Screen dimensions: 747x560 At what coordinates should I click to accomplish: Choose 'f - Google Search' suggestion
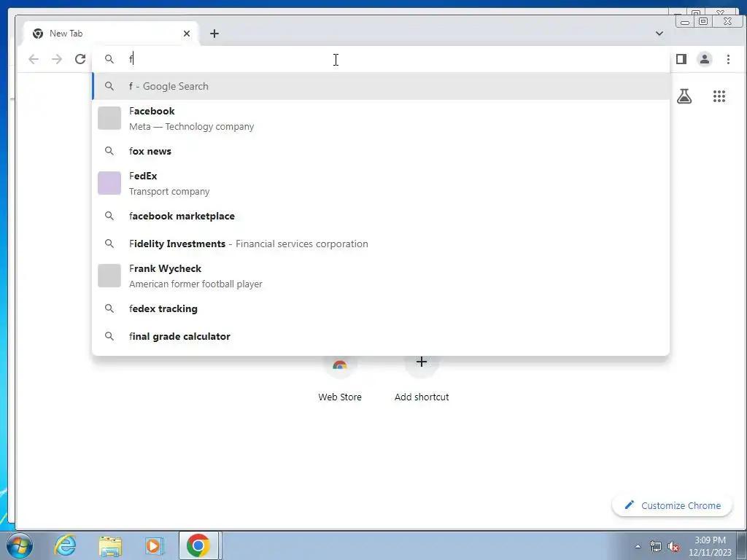tap(381, 86)
